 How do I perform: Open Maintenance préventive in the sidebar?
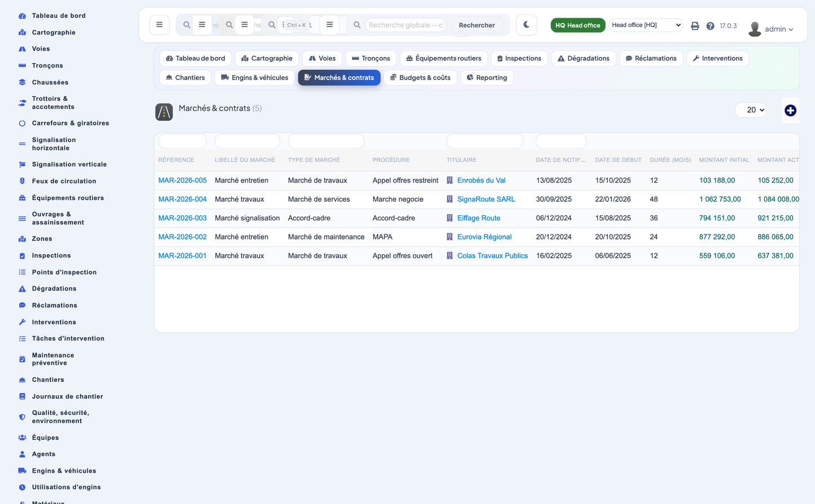pos(53,359)
